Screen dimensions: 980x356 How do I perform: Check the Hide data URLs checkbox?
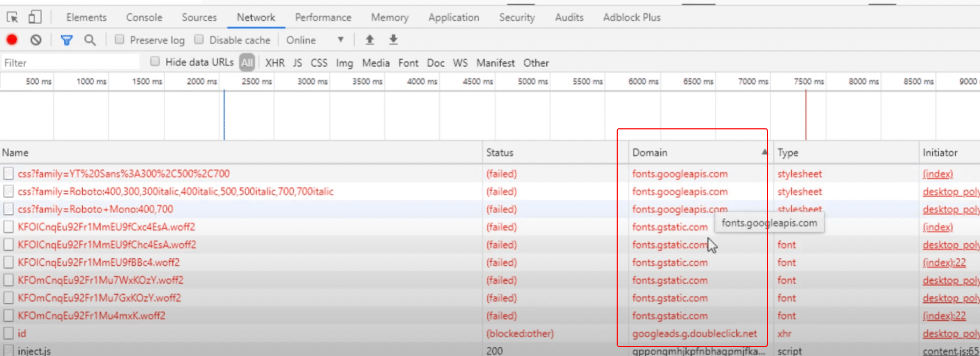[155, 61]
